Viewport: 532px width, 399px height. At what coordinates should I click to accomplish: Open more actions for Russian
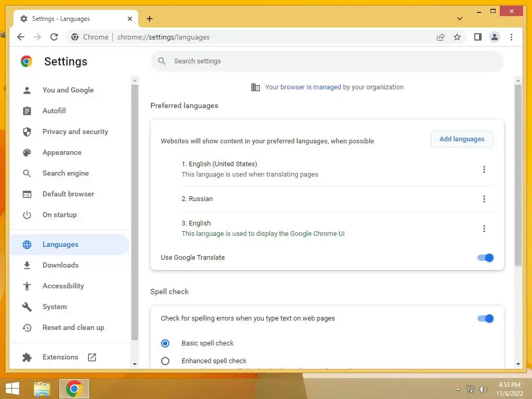pos(484,199)
